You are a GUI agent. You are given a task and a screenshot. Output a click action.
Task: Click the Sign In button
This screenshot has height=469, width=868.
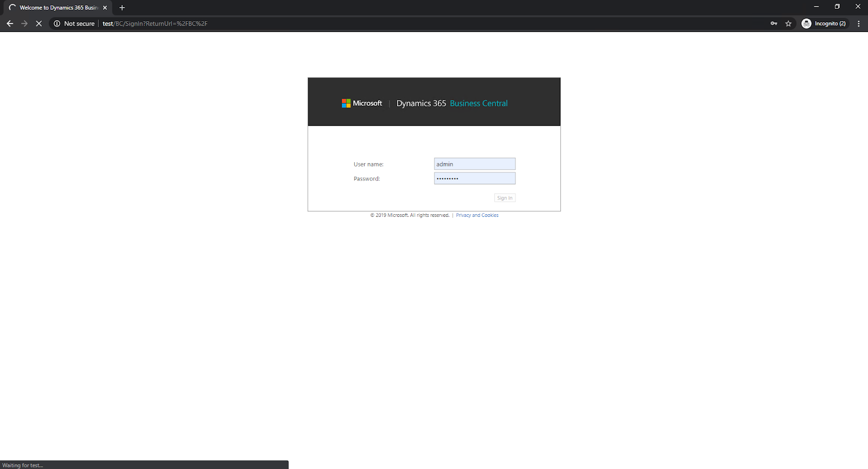click(505, 198)
